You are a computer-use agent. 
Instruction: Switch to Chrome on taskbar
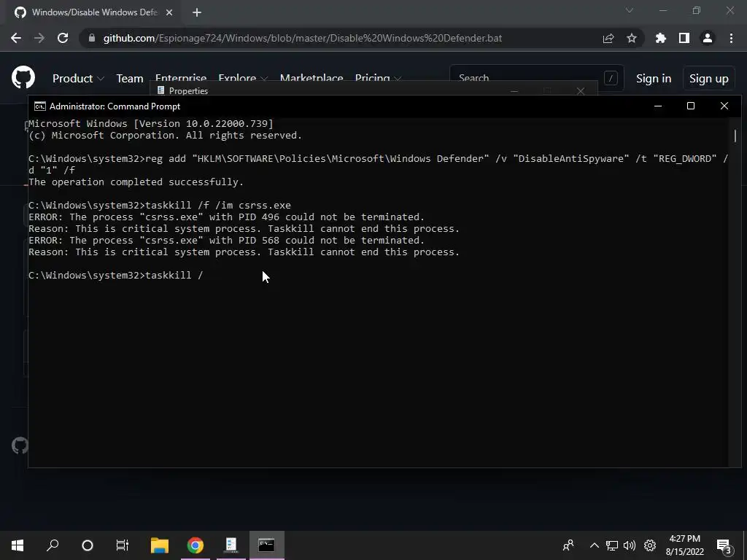tap(196, 545)
